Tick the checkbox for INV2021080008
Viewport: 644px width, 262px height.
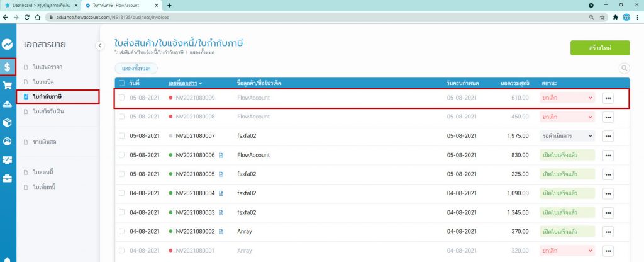[x=121, y=117]
